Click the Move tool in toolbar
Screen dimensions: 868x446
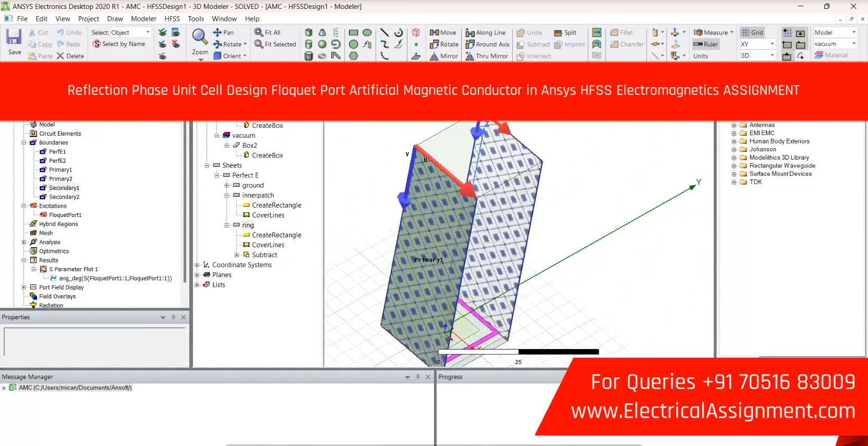click(443, 32)
